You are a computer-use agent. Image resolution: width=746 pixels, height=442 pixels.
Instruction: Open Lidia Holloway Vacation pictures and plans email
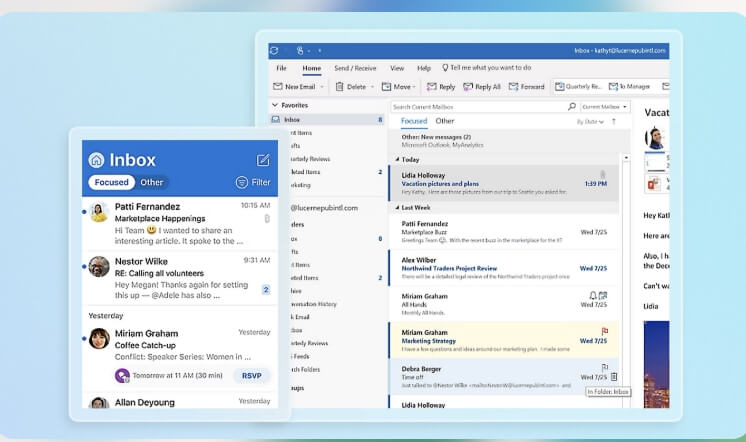tap(504, 183)
